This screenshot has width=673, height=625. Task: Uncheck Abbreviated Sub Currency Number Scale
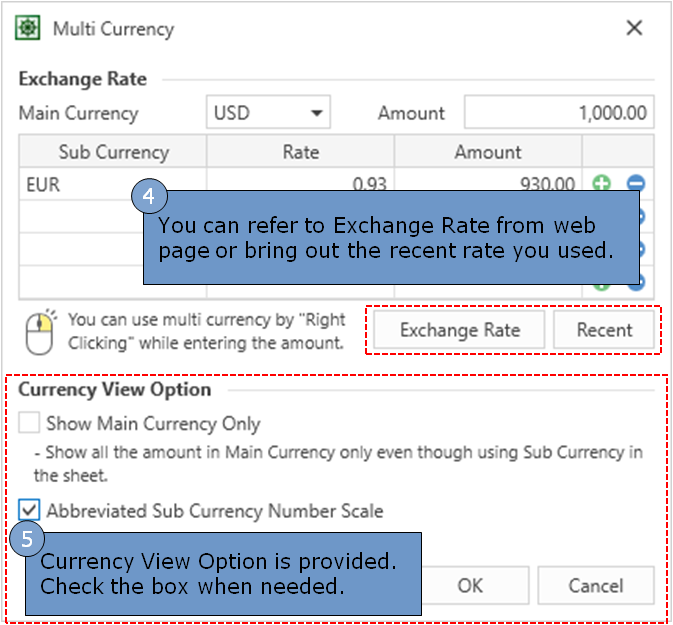click(30, 511)
